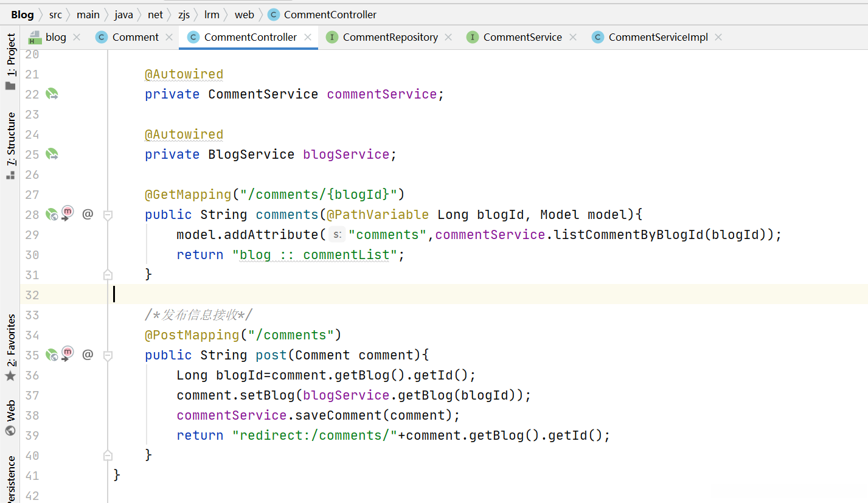Click the Model model parameter on line 28
This screenshot has width=868, height=503.
(583, 215)
